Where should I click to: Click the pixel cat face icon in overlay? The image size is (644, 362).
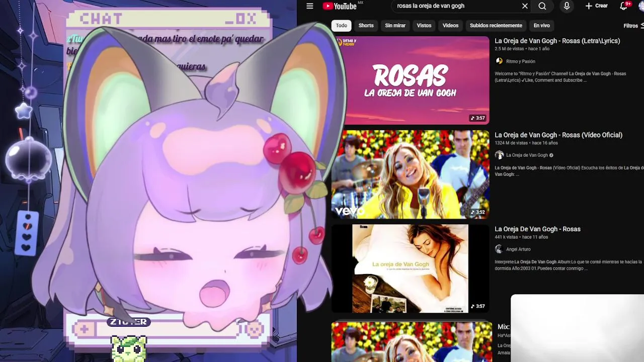[x=254, y=329]
